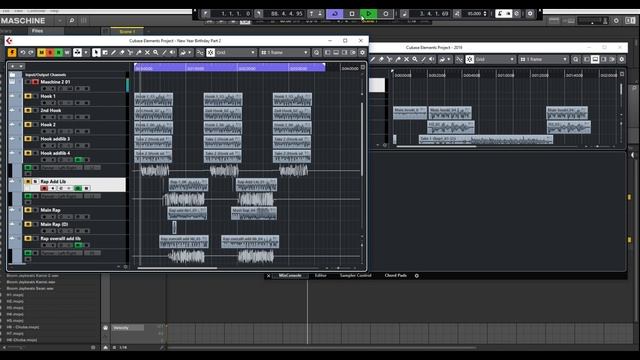
Task: Open transport bar settings gear
Action: click(530, 13)
